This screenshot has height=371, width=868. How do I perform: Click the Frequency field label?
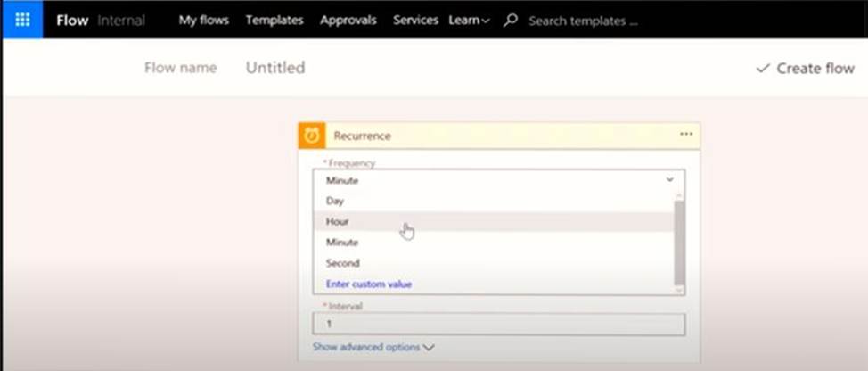[x=349, y=163]
